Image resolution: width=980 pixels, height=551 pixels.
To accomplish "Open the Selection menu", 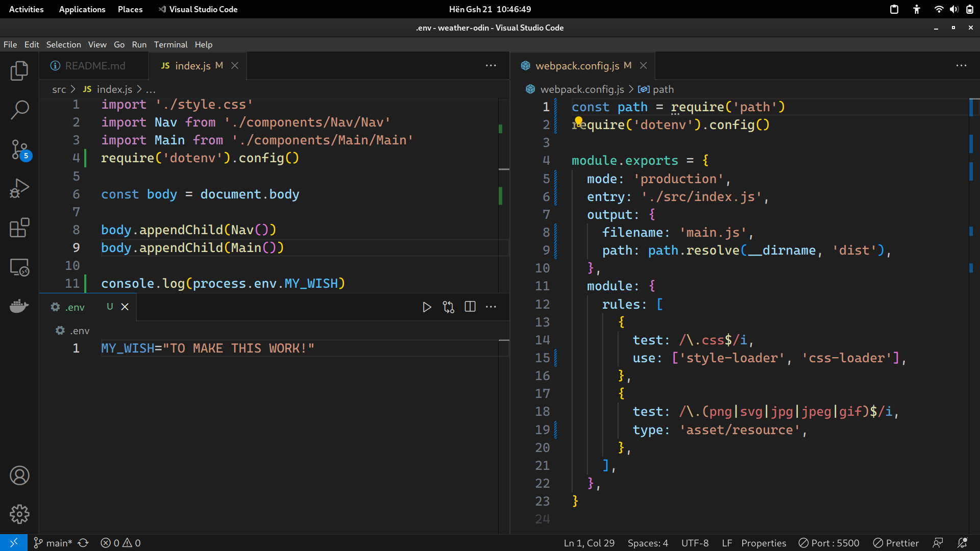I will (63, 44).
